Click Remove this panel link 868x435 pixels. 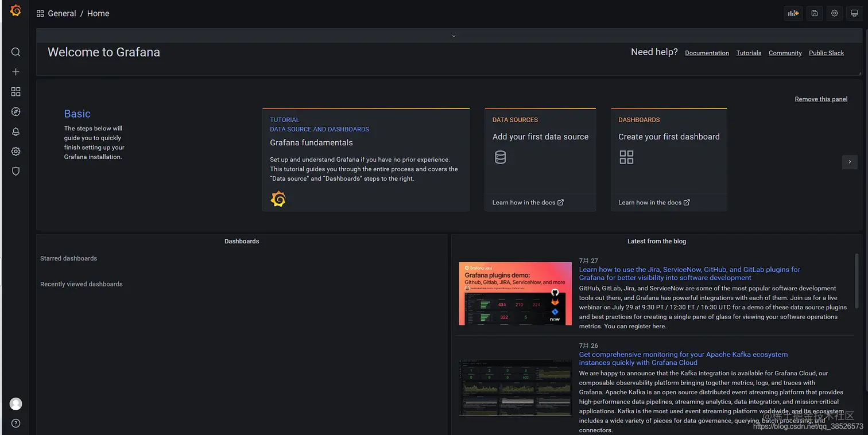coord(821,99)
